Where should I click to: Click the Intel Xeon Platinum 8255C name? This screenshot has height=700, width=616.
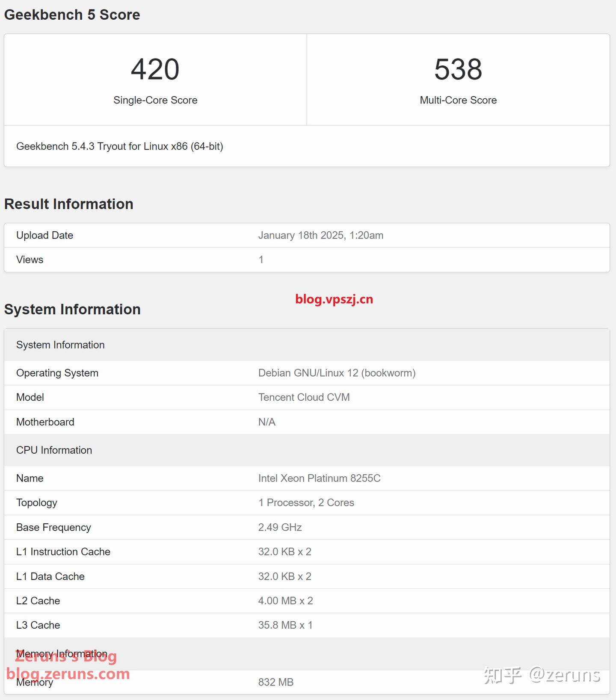point(319,478)
